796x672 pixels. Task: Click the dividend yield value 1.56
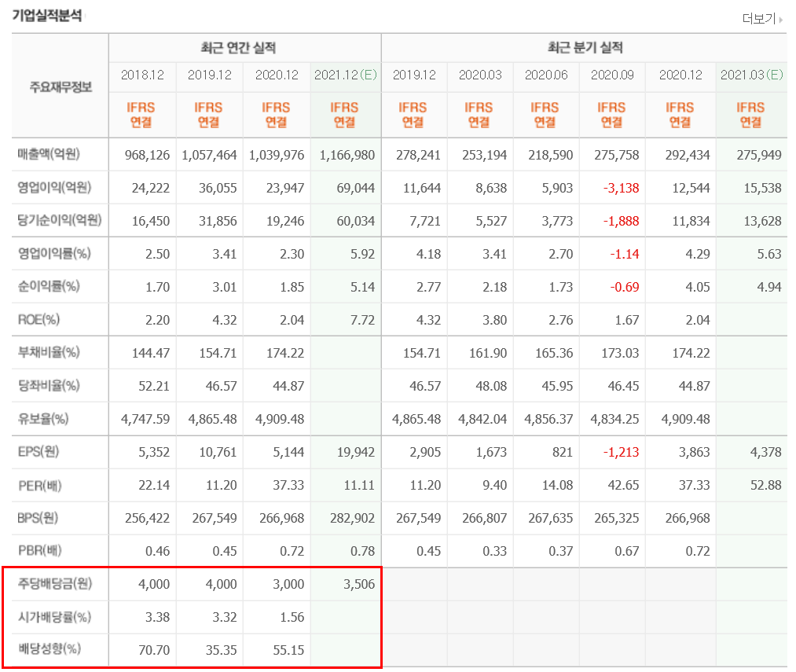pyautogui.click(x=292, y=617)
